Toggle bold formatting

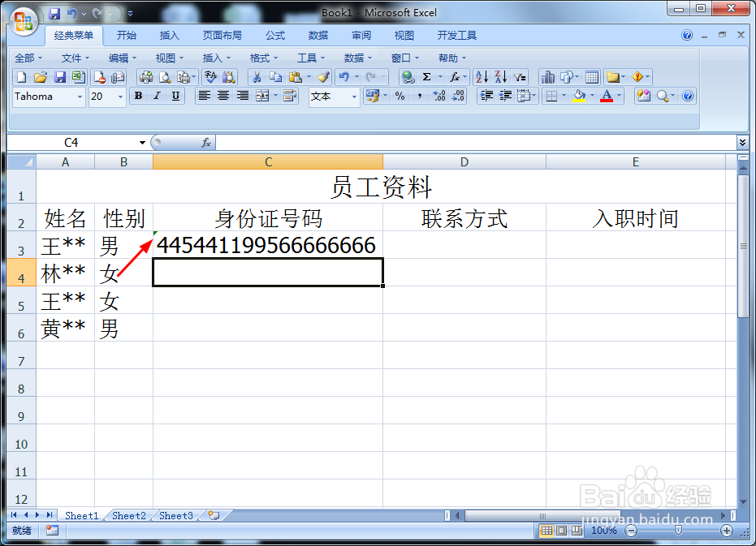click(x=138, y=96)
